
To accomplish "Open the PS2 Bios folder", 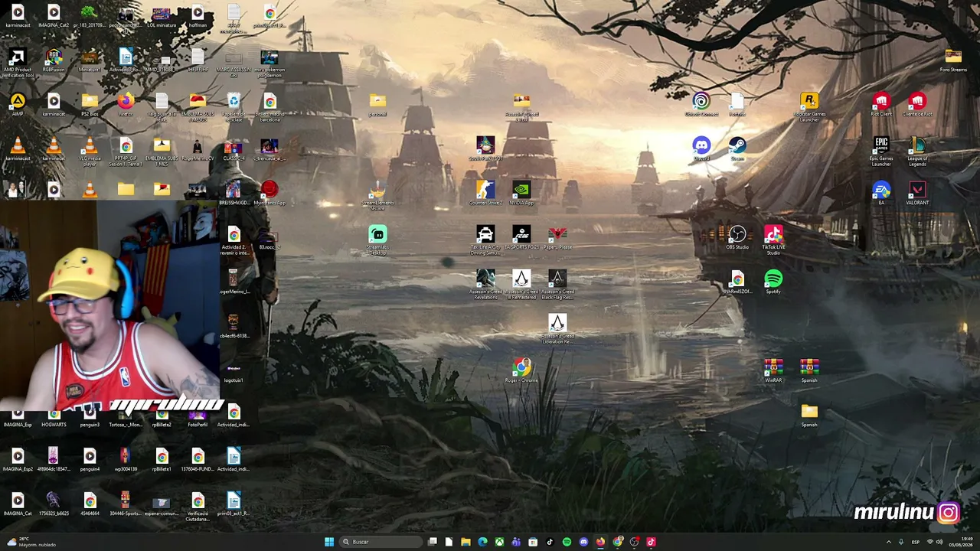I will point(90,106).
